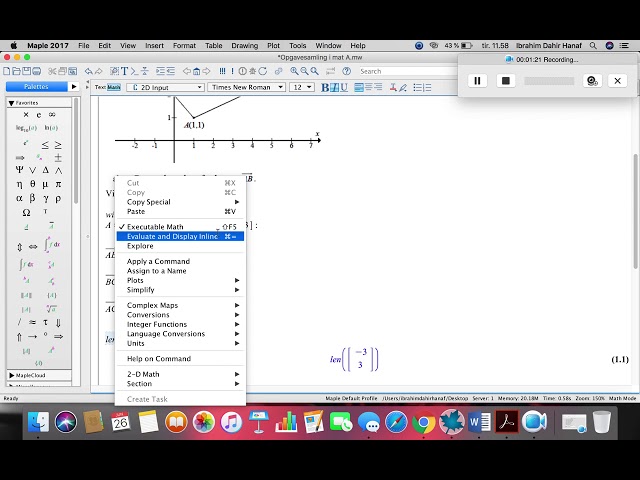Screen dimensions: 640x480
Task: Open the Times New Roman font dropdown
Action: tap(247, 87)
